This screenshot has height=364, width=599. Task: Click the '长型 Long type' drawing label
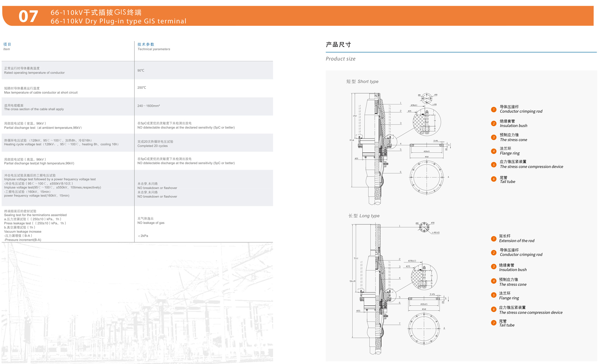click(x=364, y=216)
